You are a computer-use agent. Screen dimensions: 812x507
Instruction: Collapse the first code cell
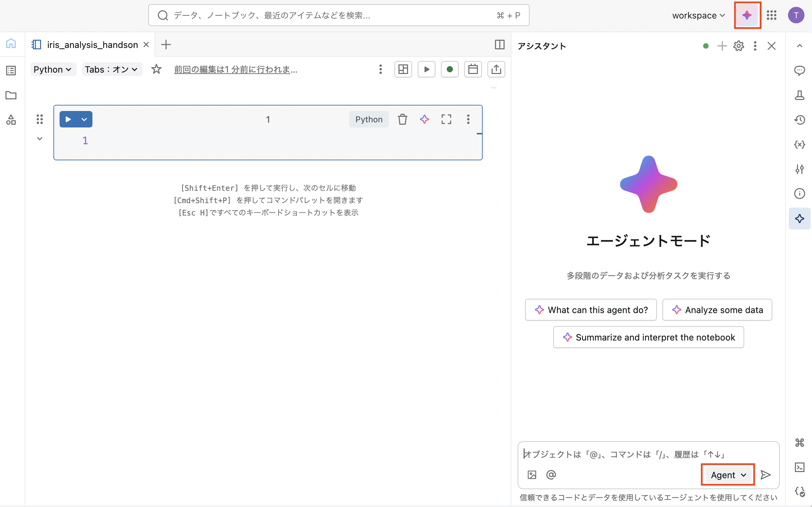[x=39, y=138]
